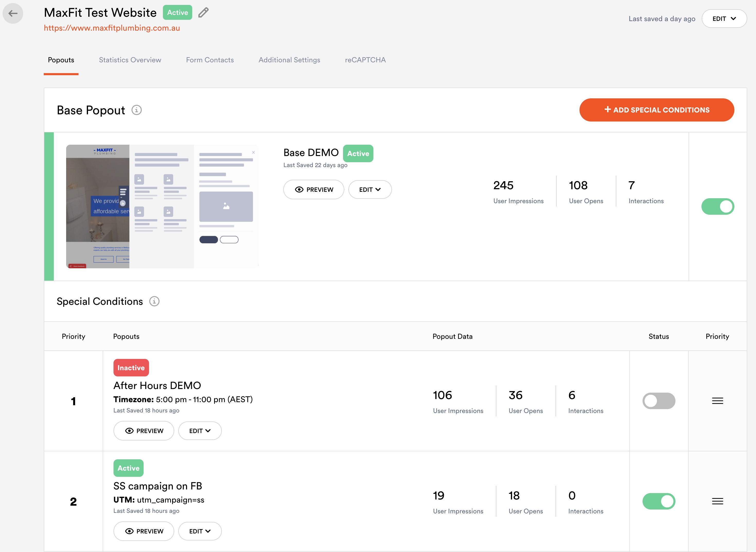Viewport: 756px width, 552px height.
Task: Click the Active badge next to Base DEMO
Action: (358, 153)
